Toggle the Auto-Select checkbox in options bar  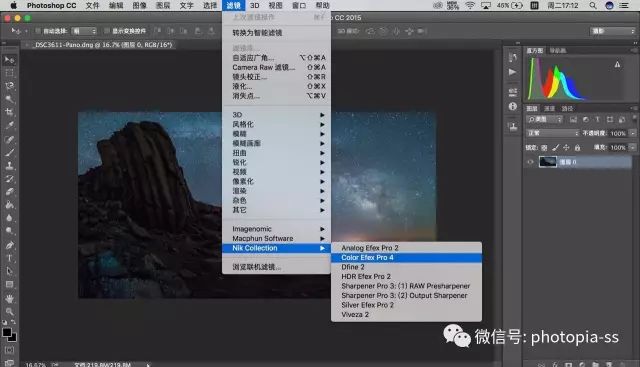[x=38, y=31]
